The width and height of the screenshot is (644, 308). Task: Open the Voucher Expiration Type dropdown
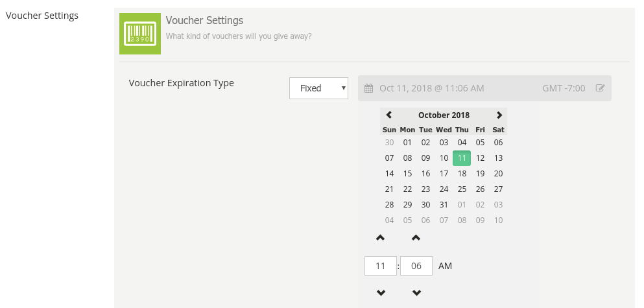(x=318, y=88)
